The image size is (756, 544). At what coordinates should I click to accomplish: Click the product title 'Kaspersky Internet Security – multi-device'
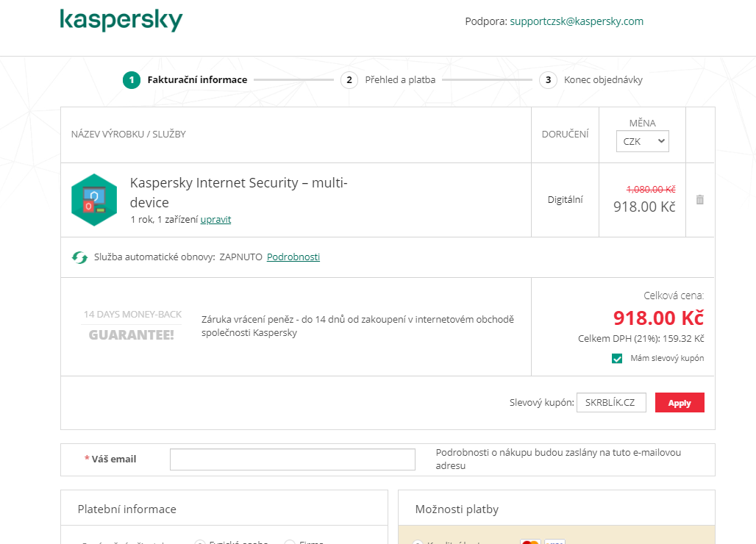[239, 193]
